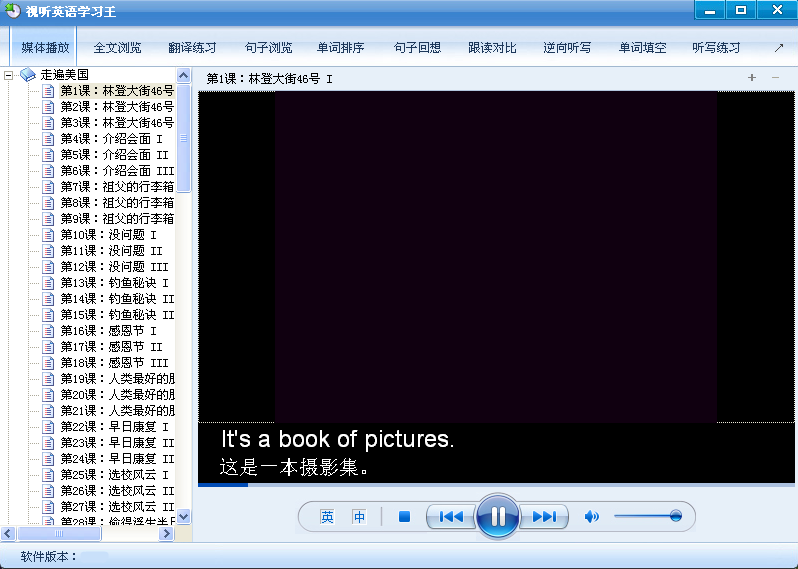Click the 视听英语学习王 app icon in title bar

12,10
